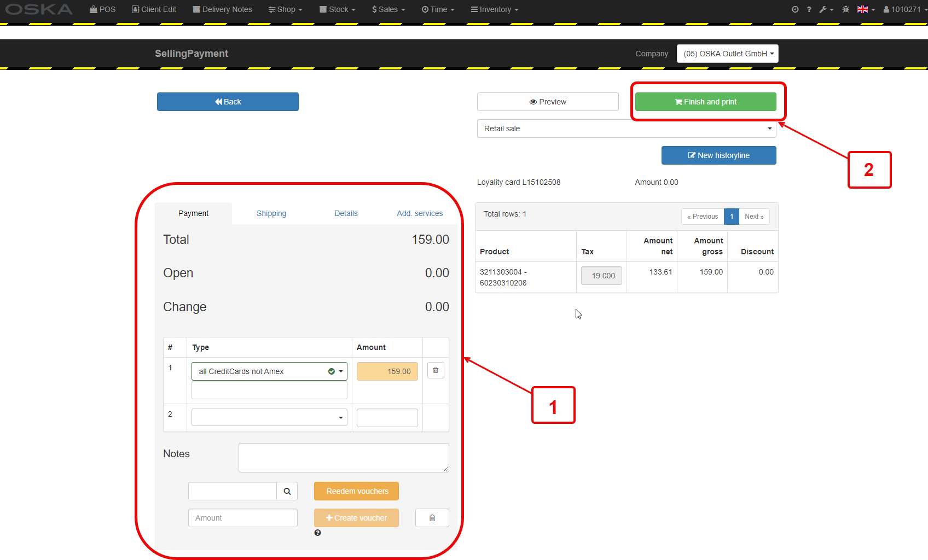The image size is (928, 560).
Task: Open the Company selector OSKA Outlet GmbH
Action: tap(728, 54)
